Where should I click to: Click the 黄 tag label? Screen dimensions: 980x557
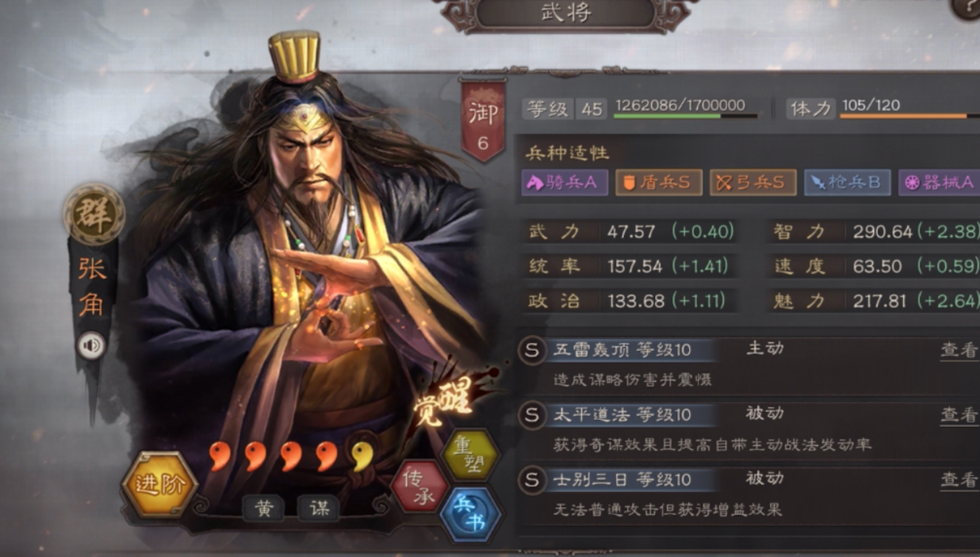pos(263,508)
